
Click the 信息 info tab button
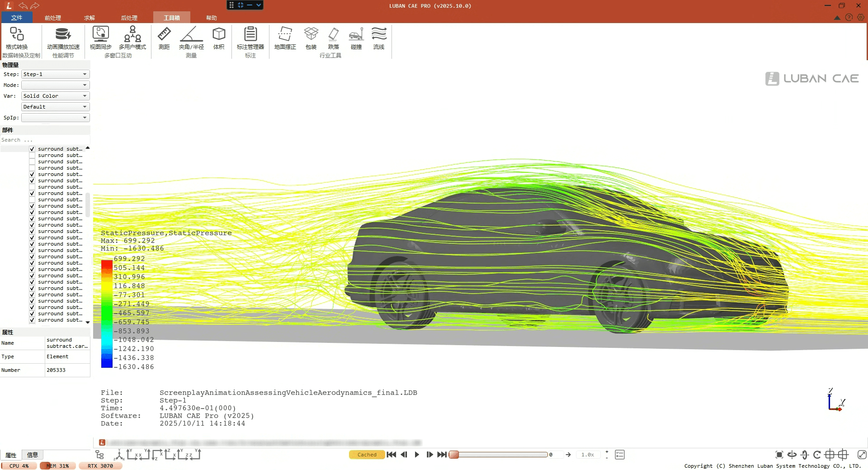click(33, 455)
